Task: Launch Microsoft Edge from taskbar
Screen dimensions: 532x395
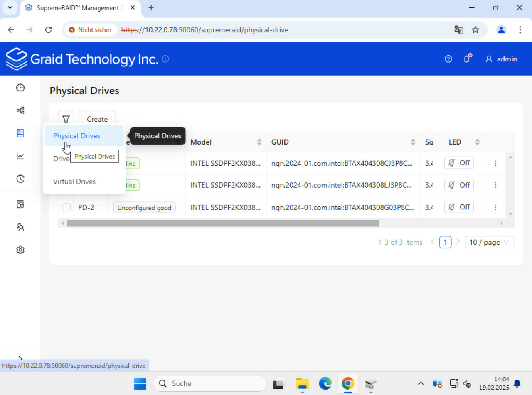Action: (325, 383)
